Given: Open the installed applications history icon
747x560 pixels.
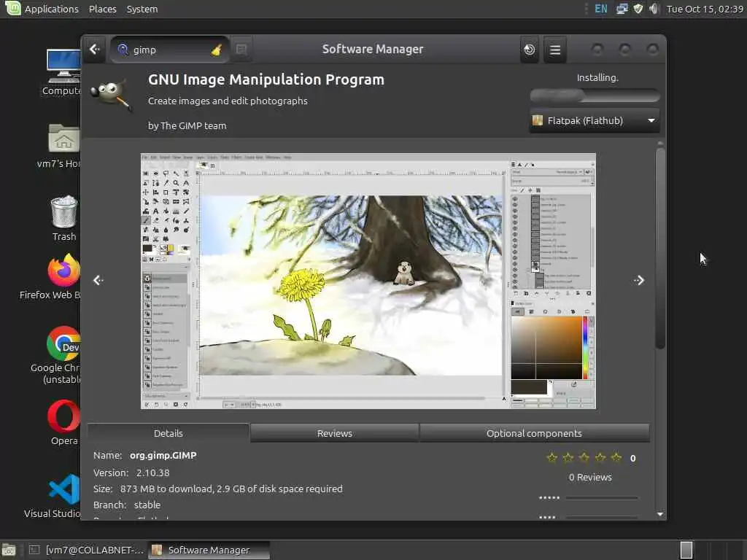Looking at the screenshot, I should 530,50.
